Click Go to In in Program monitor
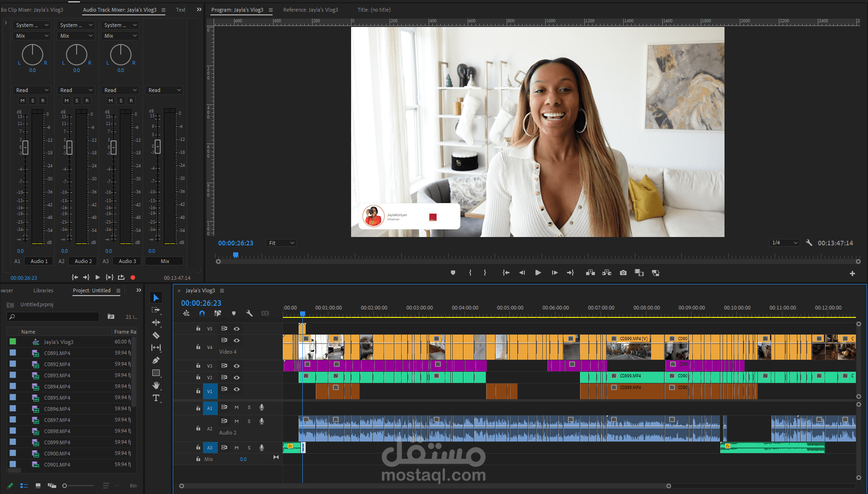Image resolution: width=868 pixels, height=494 pixels. pyautogui.click(x=506, y=273)
